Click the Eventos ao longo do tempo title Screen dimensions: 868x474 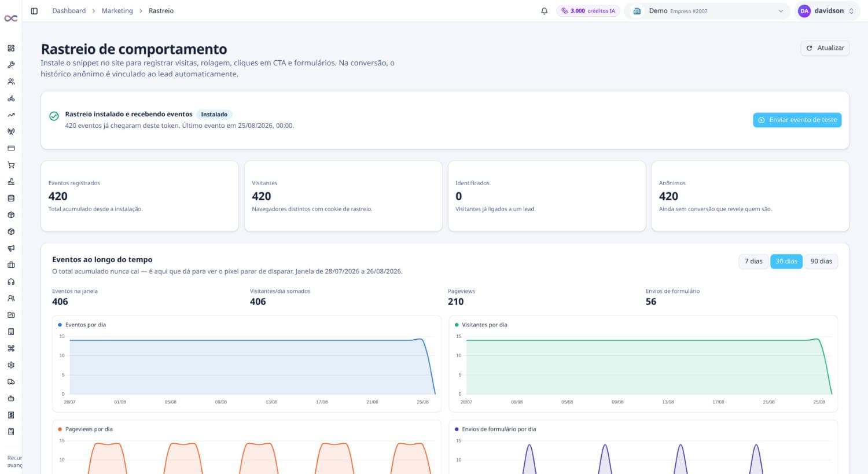click(102, 260)
